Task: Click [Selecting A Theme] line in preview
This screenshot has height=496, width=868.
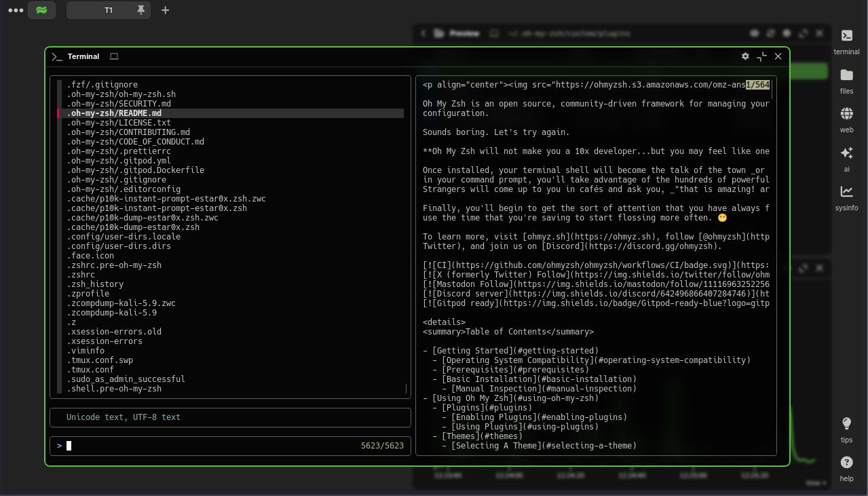Action: tap(540, 446)
